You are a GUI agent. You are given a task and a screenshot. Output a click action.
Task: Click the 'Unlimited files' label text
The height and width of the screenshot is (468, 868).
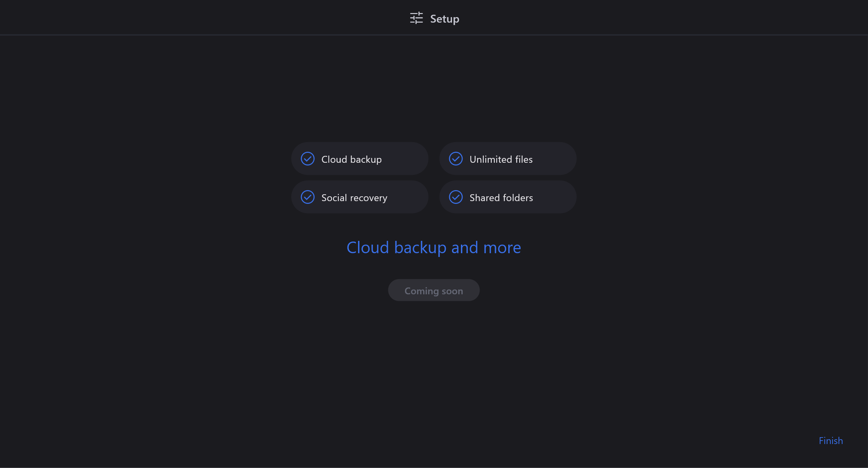[x=501, y=160]
